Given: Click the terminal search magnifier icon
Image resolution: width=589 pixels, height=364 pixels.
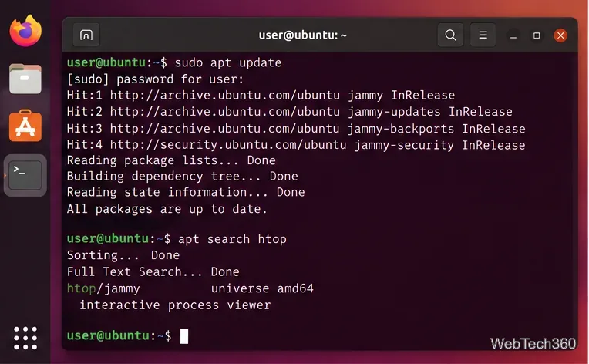Looking at the screenshot, I should [x=450, y=35].
